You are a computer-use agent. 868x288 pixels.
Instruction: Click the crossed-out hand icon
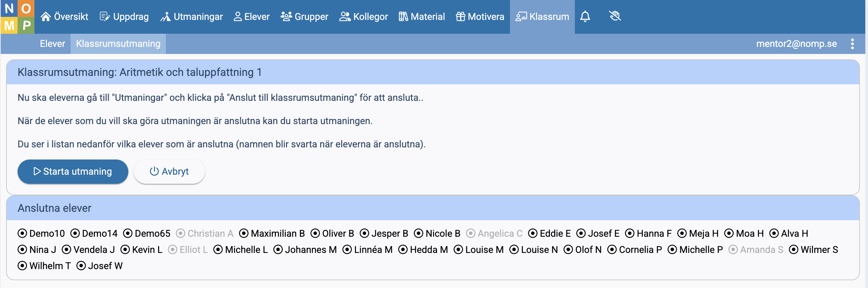615,16
